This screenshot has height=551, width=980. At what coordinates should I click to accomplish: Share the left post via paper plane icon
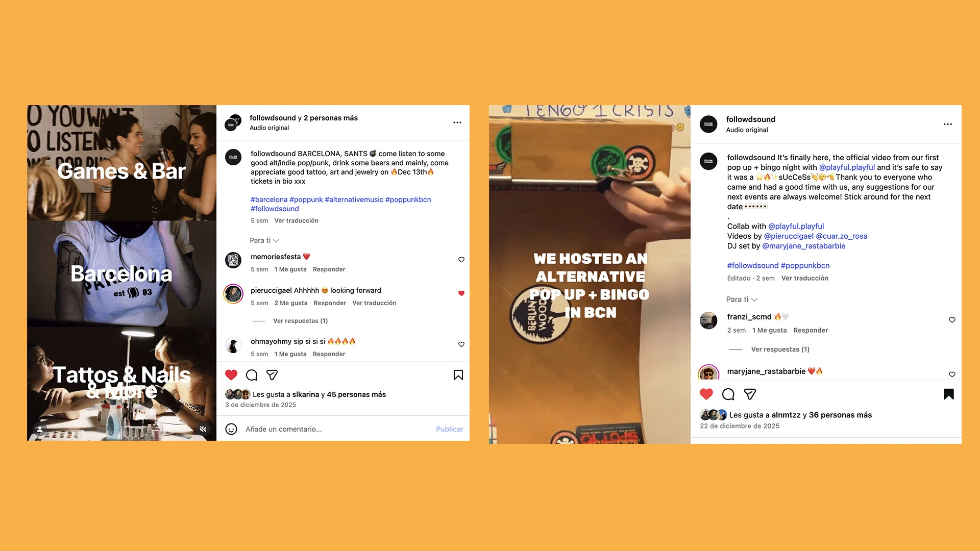pyautogui.click(x=272, y=375)
